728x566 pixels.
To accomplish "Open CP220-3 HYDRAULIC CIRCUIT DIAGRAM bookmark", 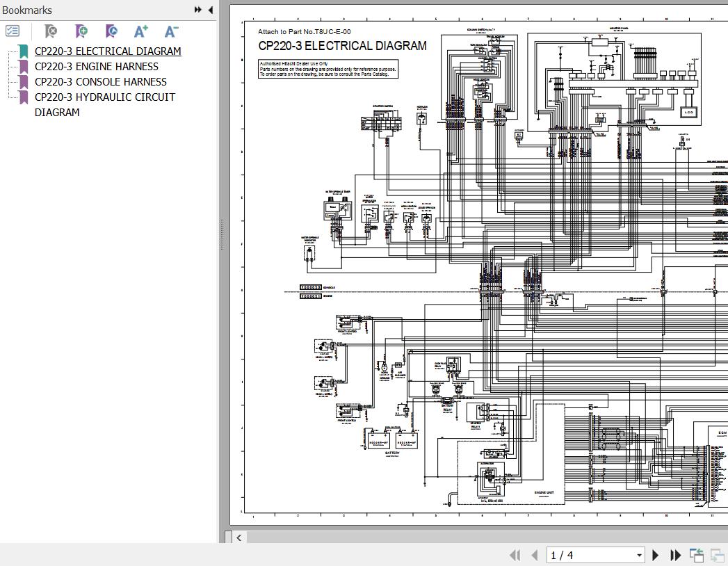I will pos(105,97).
